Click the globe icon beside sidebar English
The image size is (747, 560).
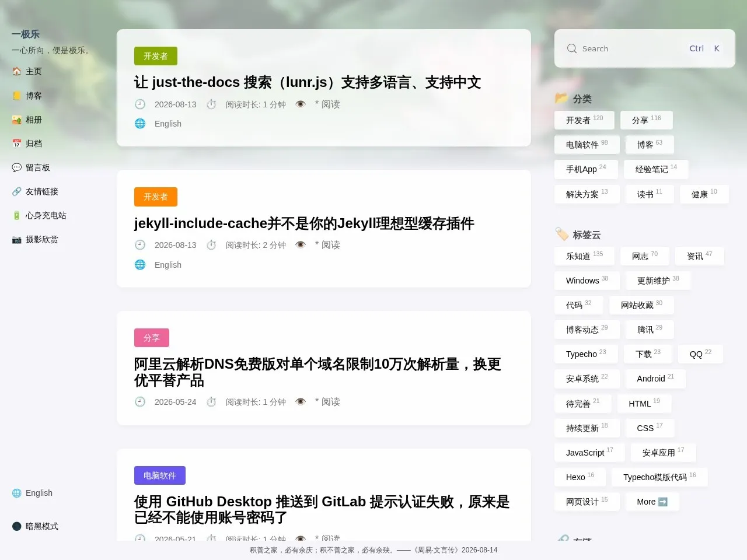tap(16, 493)
